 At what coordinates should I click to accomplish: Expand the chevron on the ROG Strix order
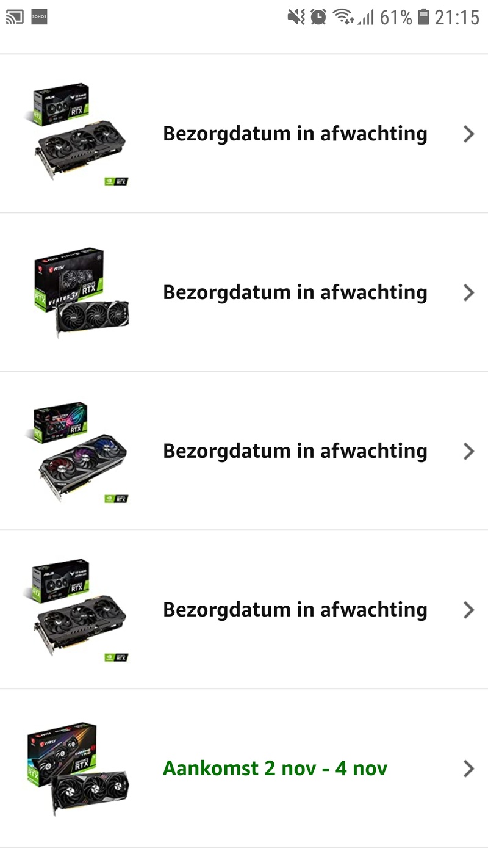point(468,451)
